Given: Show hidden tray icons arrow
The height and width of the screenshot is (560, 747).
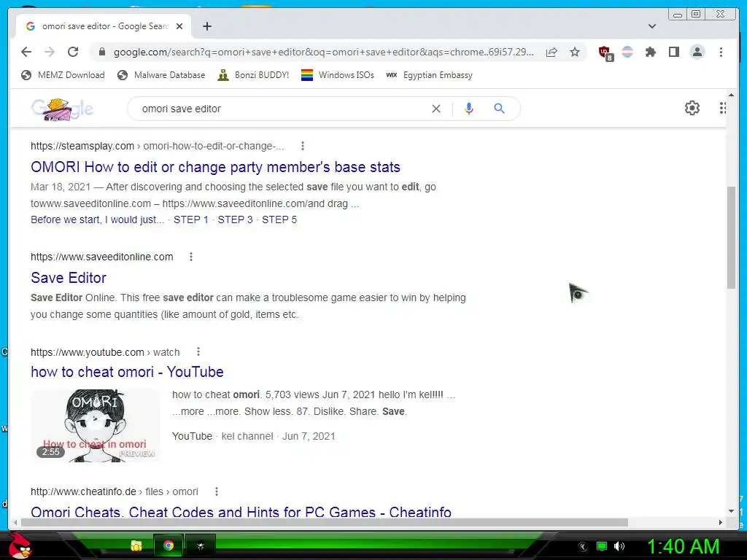Looking at the screenshot, I should (582, 547).
